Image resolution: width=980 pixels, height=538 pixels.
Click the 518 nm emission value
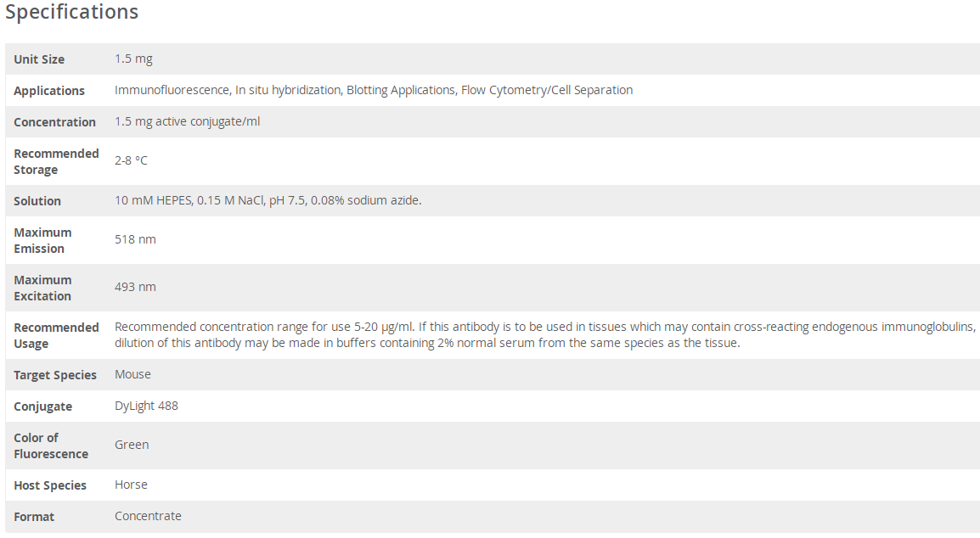[x=135, y=239]
